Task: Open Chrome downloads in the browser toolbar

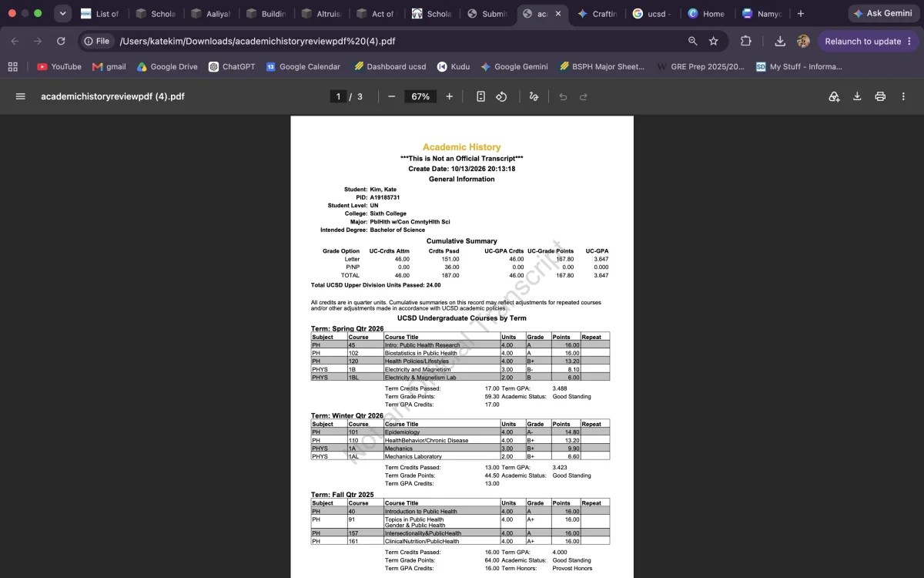Action: (780, 41)
